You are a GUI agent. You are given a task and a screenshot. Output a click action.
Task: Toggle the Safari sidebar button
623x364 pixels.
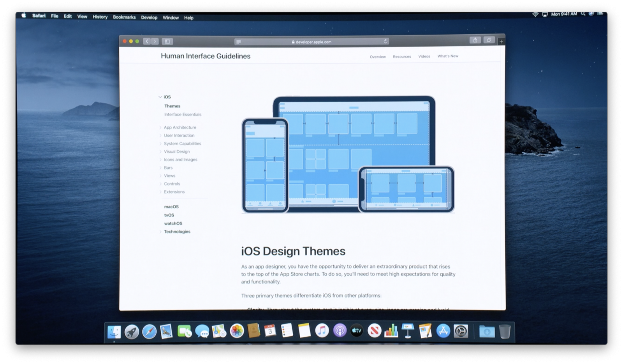point(167,41)
